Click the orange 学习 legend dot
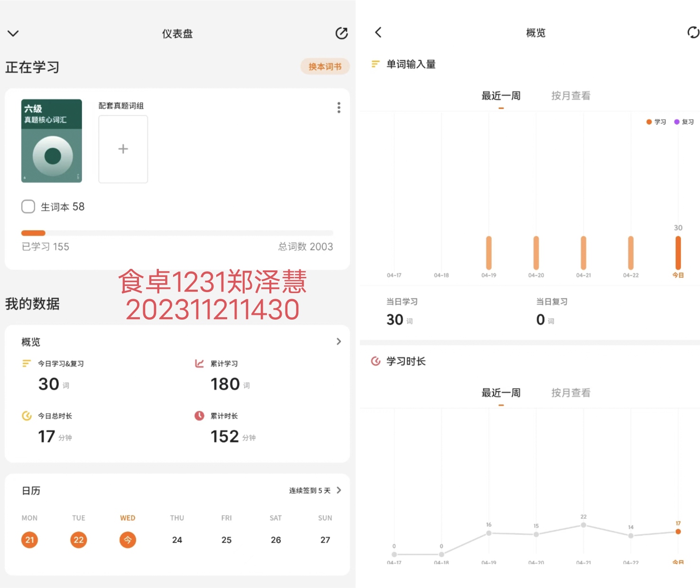This screenshot has width=700, height=588. coord(649,122)
